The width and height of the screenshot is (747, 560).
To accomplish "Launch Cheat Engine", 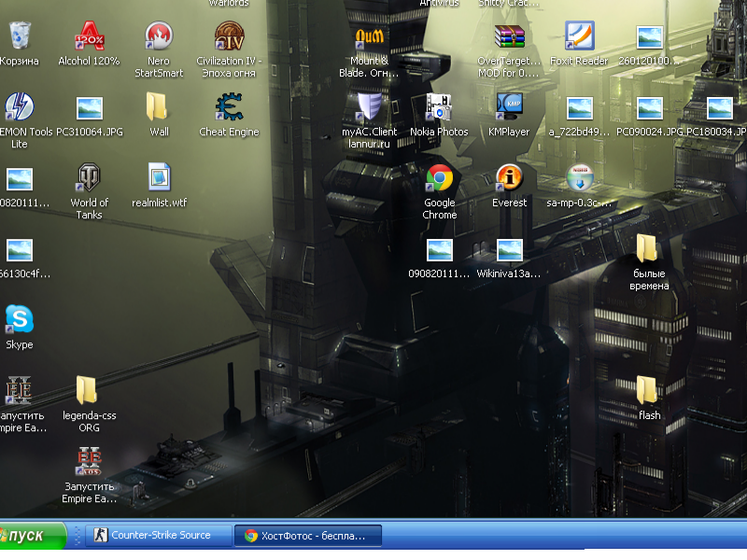I will coord(229,106).
